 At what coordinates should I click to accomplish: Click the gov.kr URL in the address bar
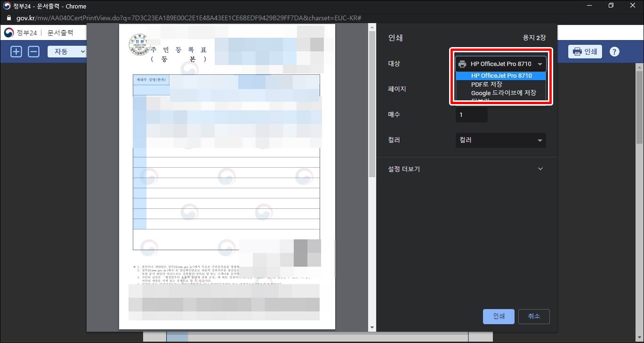click(189, 18)
